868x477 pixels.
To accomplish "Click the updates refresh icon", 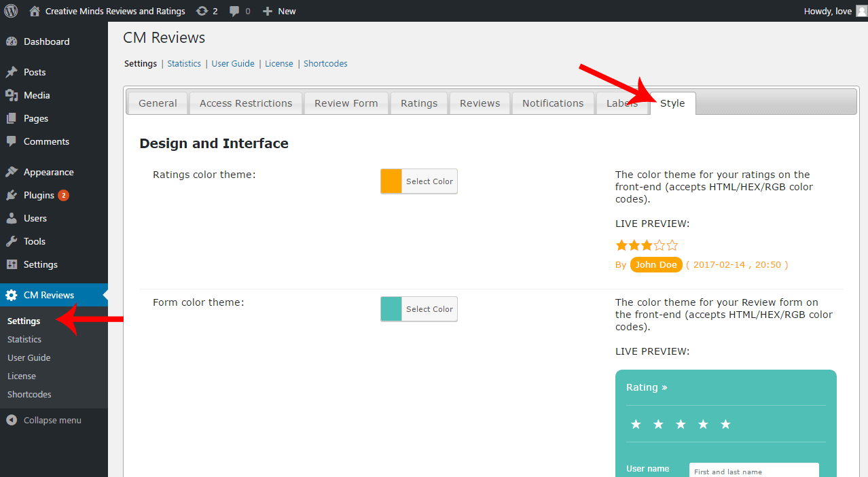I will 202,11.
